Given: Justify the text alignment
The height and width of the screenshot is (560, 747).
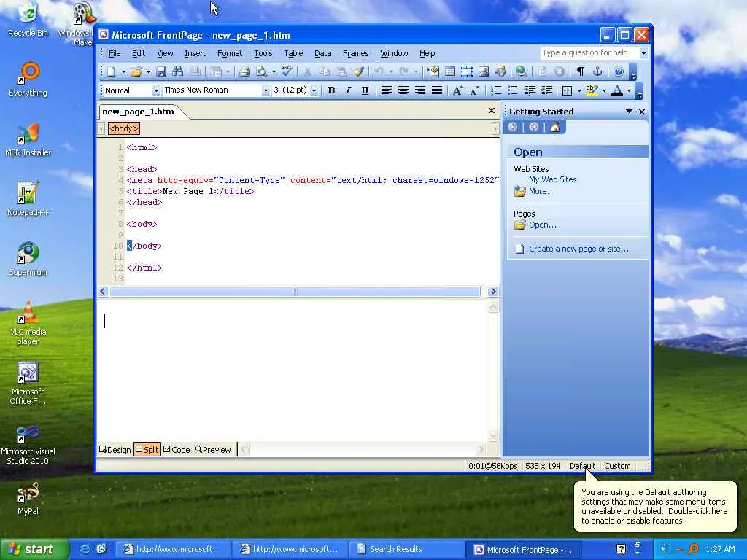Looking at the screenshot, I should [437, 90].
